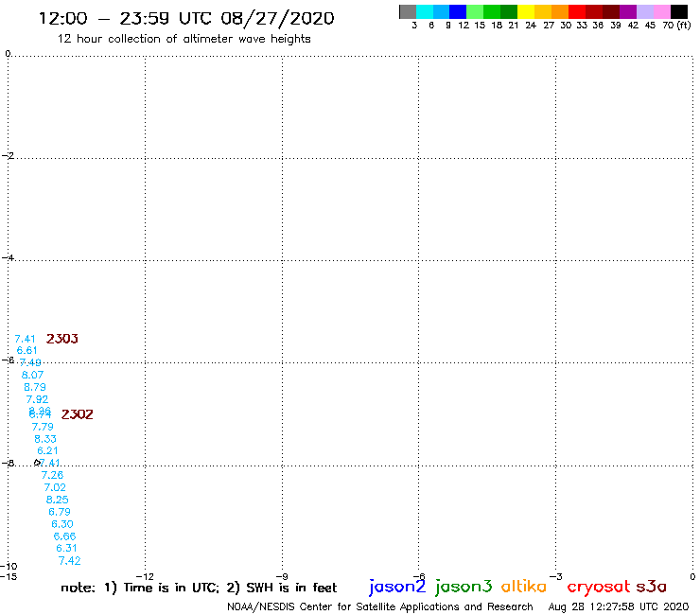This screenshot has height=615, width=700.
Task: Select the 7.92 wave height reading
Action: (37, 399)
